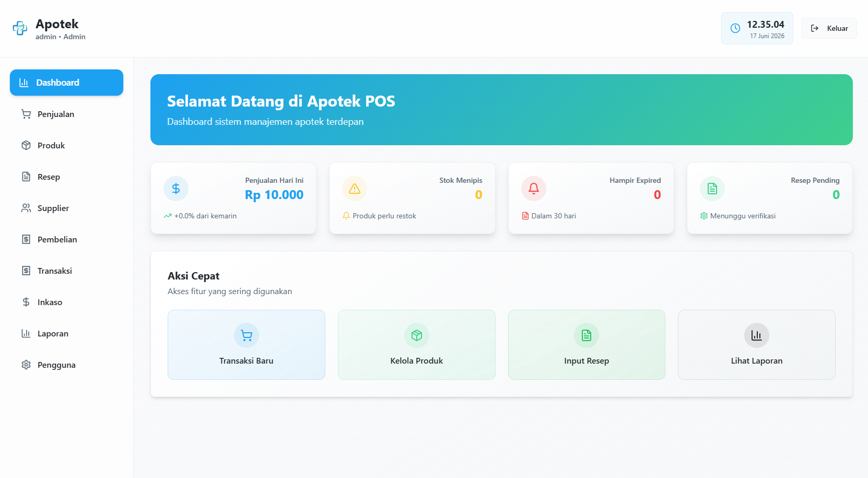Open the Pengguna menu label
The image size is (868, 478).
(x=56, y=365)
